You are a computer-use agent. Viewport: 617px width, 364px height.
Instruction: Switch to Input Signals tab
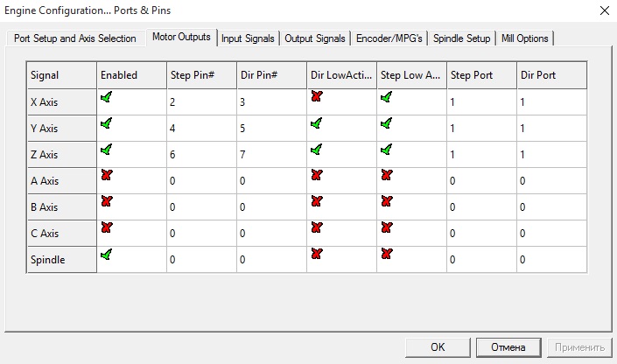(x=249, y=38)
